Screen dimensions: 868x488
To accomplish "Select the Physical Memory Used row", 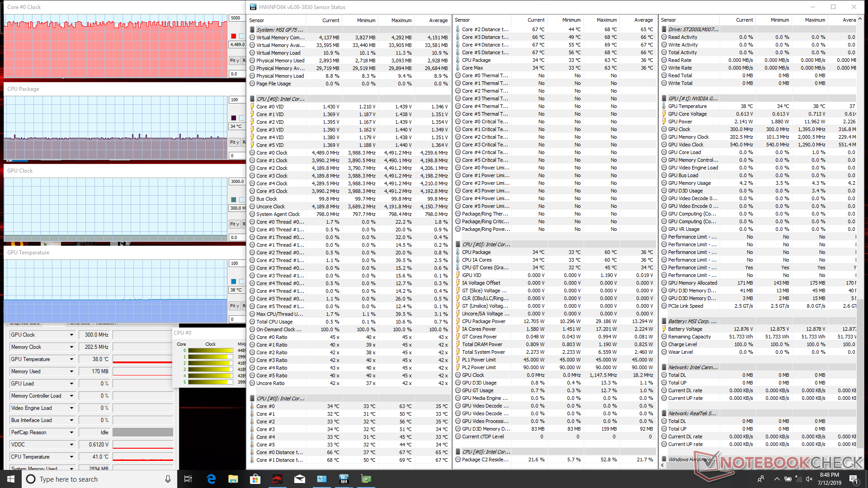I will [349, 61].
